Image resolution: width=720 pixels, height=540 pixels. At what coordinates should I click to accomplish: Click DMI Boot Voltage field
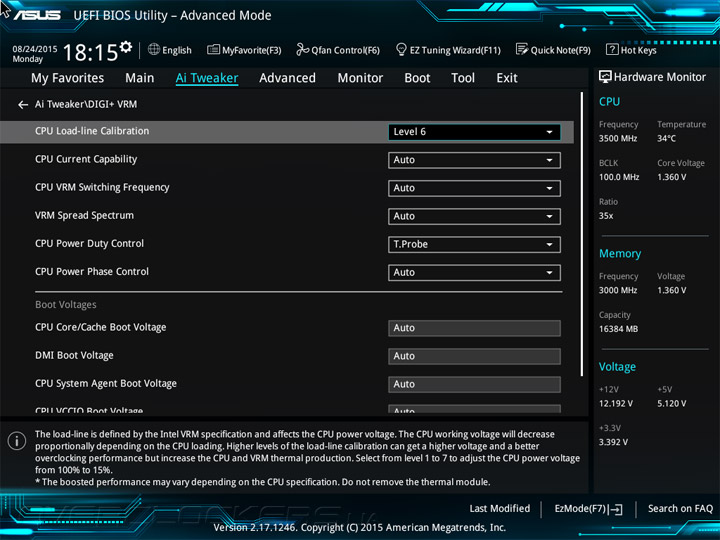tap(474, 356)
